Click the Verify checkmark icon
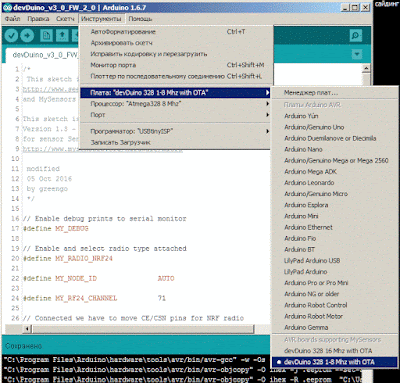The width and height of the screenshot is (400, 383). coord(11,35)
